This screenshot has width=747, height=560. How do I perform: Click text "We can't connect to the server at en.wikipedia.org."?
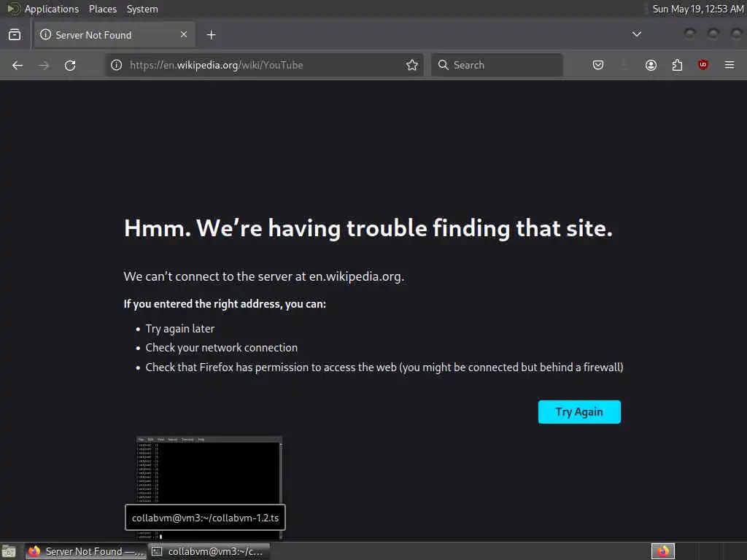(264, 276)
